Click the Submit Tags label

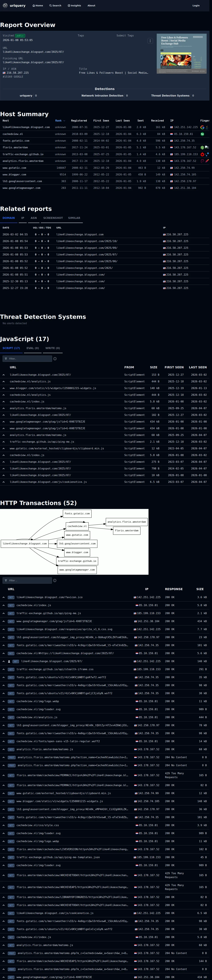(125, 35)
